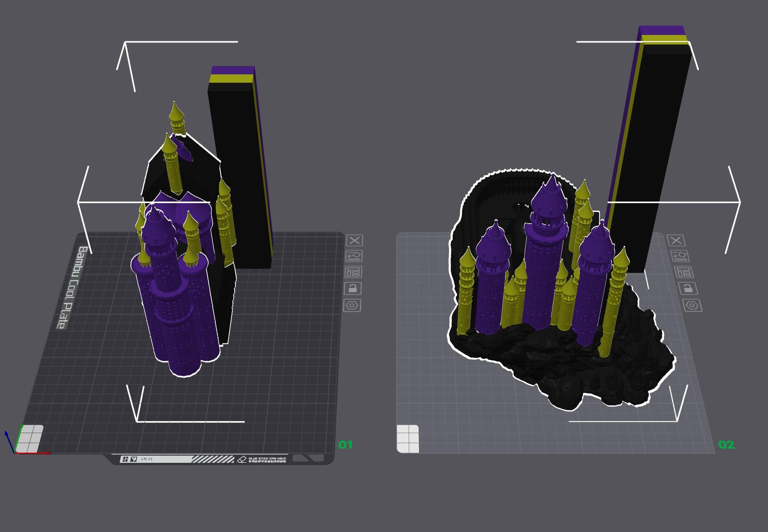768x532 pixels.
Task: Click the yellow spire atop plate 01 model
Action: pyautogui.click(x=176, y=114)
